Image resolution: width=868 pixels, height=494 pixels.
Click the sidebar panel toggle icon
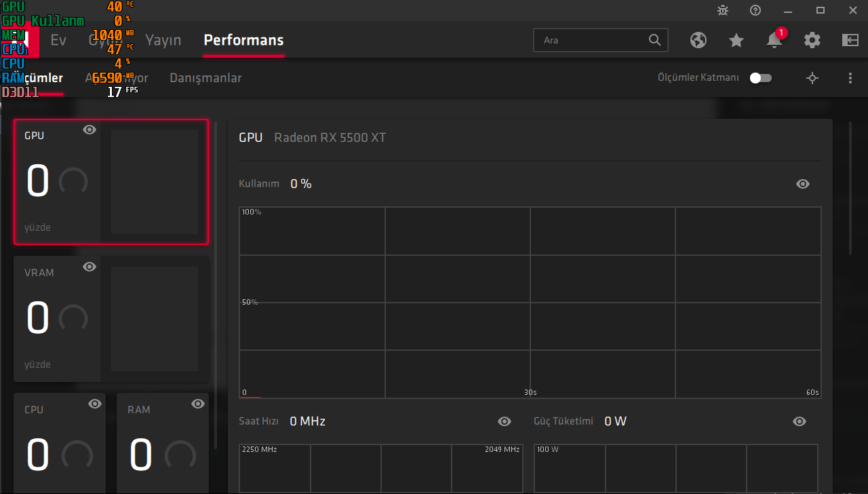[850, 40]
